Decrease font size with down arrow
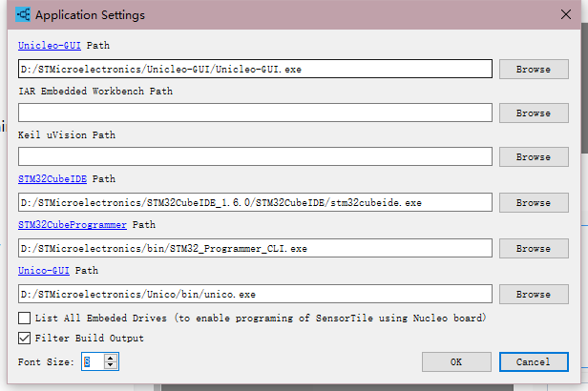The width and height of the screenshot is (588, 391). (x=111, y=365)
